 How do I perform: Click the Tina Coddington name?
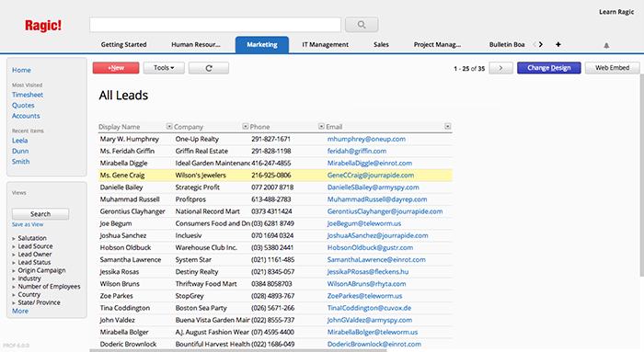125,308
